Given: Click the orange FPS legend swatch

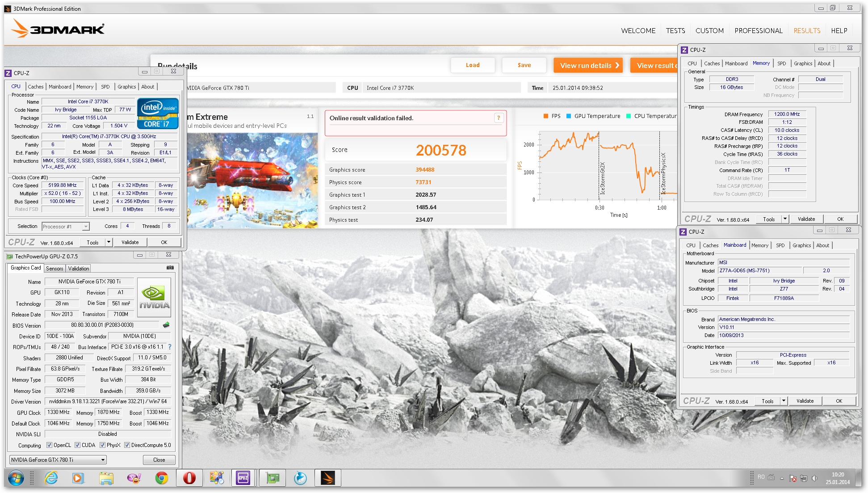Looking at the screenshot, I should pyautogui.click(x=546, y=116).
